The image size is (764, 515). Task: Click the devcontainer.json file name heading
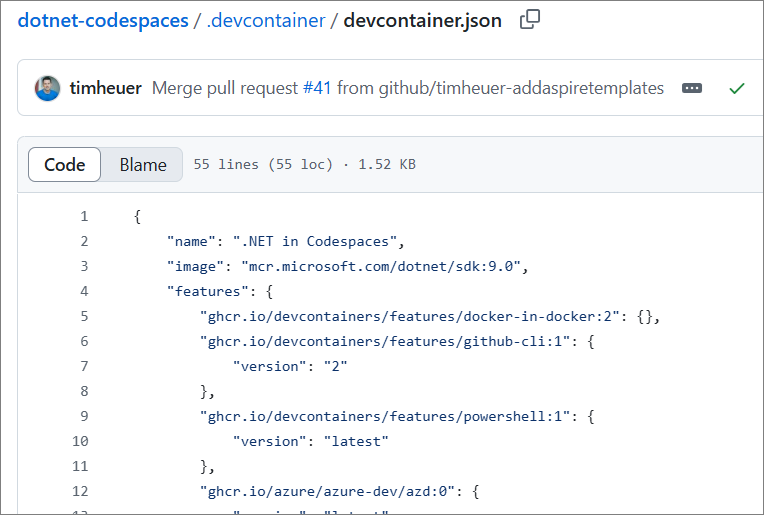tap(422, 20)
